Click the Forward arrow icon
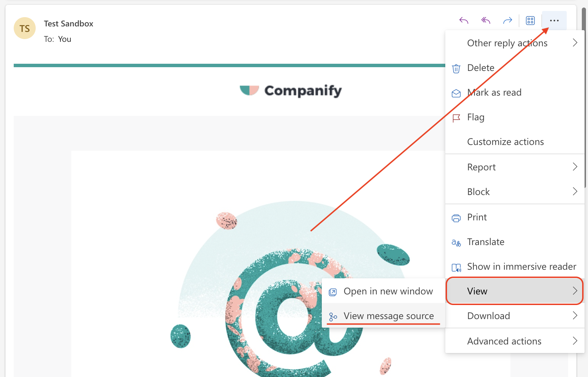 pyautogui.click(x=508, y=21)
